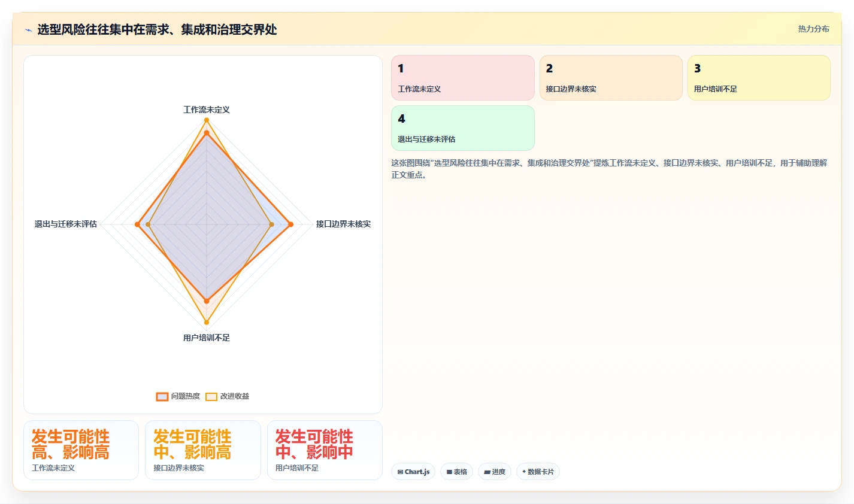Screen dimensions: 854x504
Task: Open the 发生可能性中、影响高 risk card
Action: (203, 450)
